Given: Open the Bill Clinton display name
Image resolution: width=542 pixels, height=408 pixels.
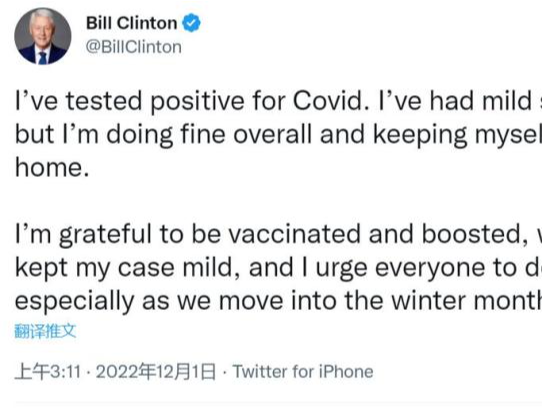Looking at the screenshot, I should (x=132, y=23).
